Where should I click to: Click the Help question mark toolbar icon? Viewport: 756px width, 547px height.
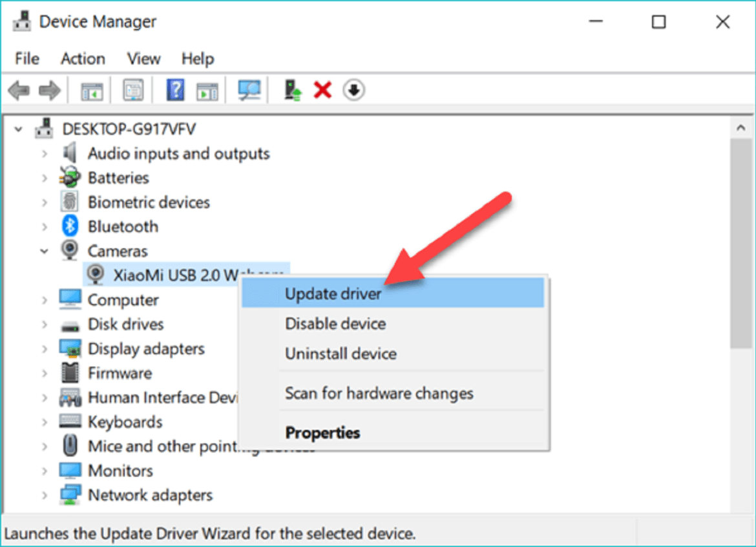coord(175,91)
